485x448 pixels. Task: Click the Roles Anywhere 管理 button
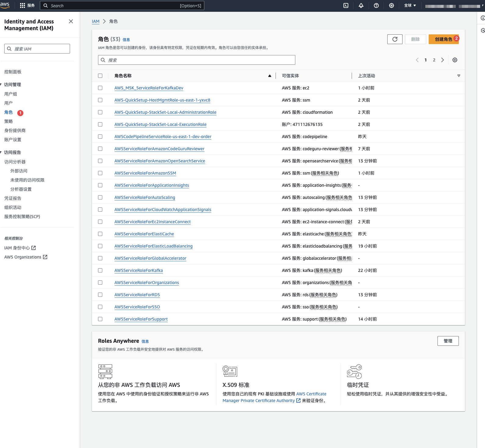point(448,341)
